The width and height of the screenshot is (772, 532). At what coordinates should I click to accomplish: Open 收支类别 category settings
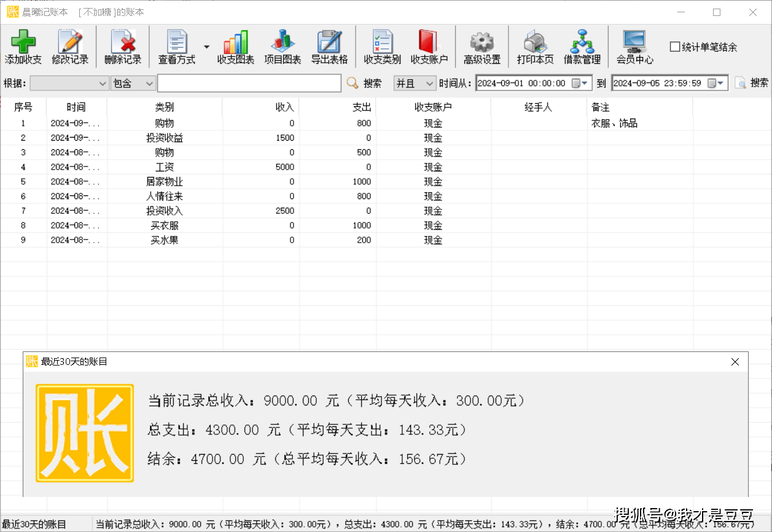(381, 46)
